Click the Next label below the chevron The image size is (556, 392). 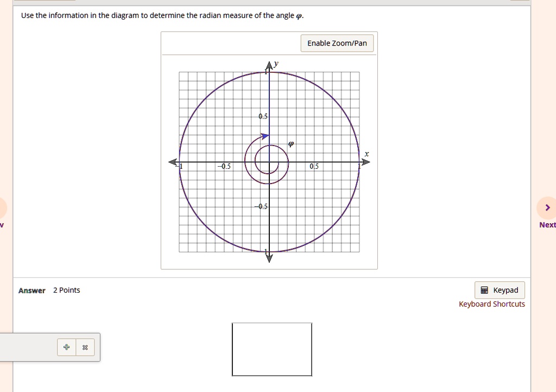pyautogui.click(x=547, y=224)
